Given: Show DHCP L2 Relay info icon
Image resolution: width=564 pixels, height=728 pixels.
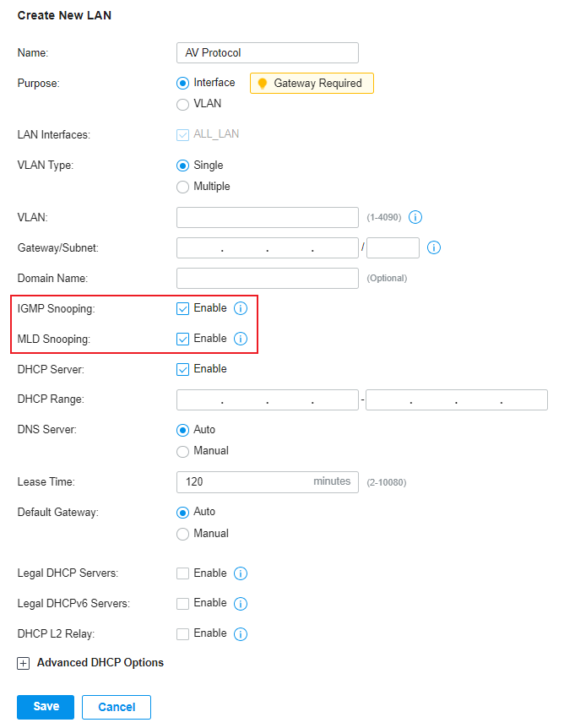Looking at the screenshot, I should [x=241, y=633].
